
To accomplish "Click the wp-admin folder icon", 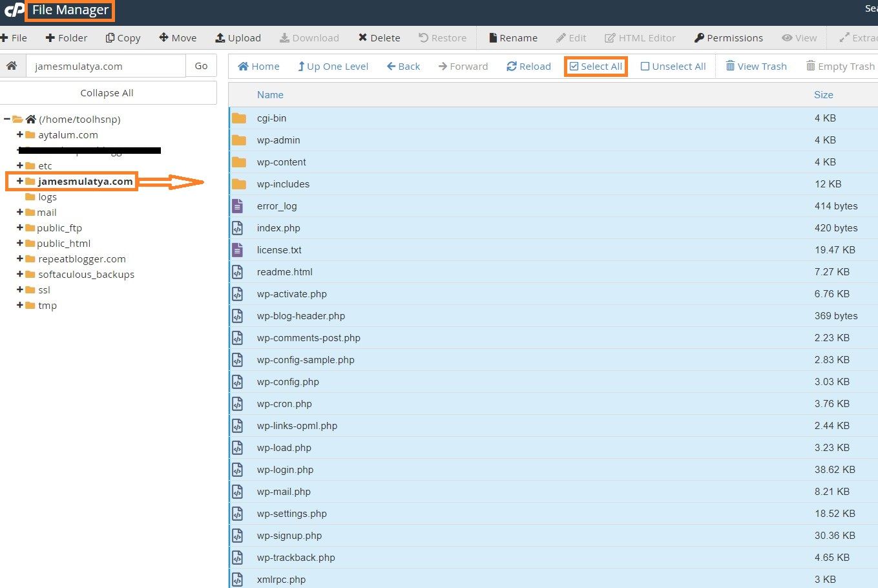I will (239, 140).
